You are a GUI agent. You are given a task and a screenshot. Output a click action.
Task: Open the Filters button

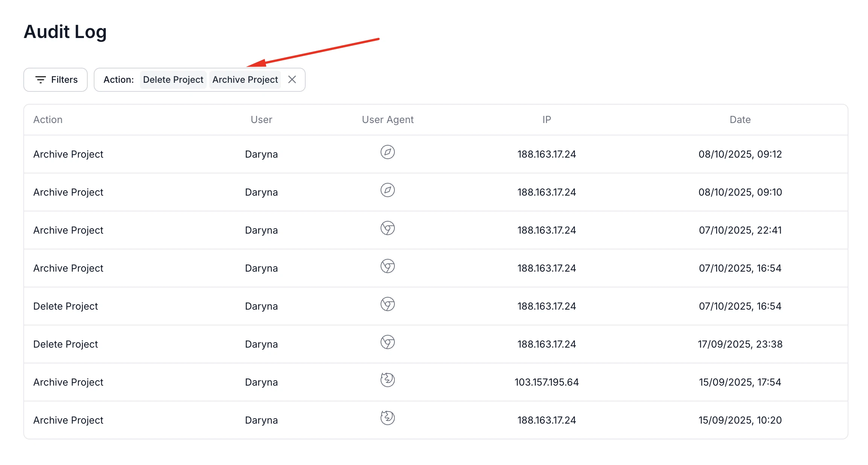pyautogui.click(x=56, y=80)
